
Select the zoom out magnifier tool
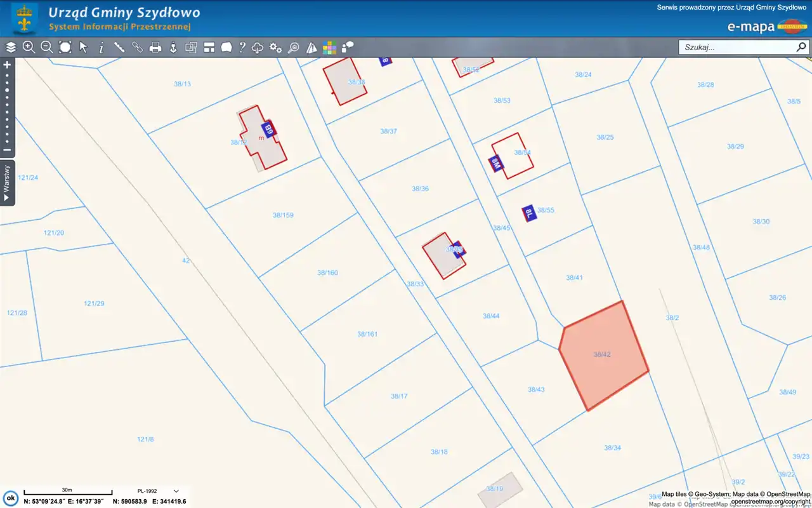[46, 47]
